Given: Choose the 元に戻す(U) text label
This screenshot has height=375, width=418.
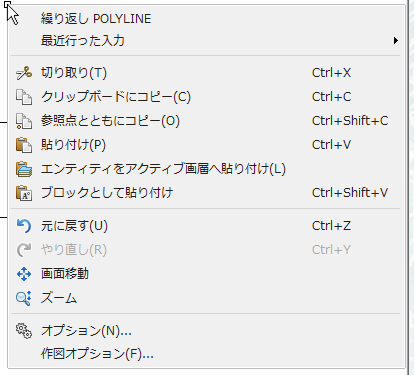Looking at the screenshot, I should point(74,226).
